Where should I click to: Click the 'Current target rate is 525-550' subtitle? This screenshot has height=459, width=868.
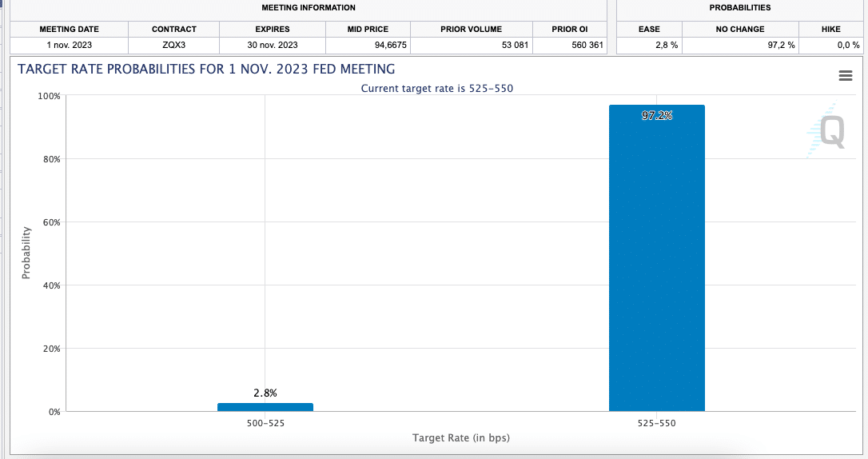(x=436, y=88)
